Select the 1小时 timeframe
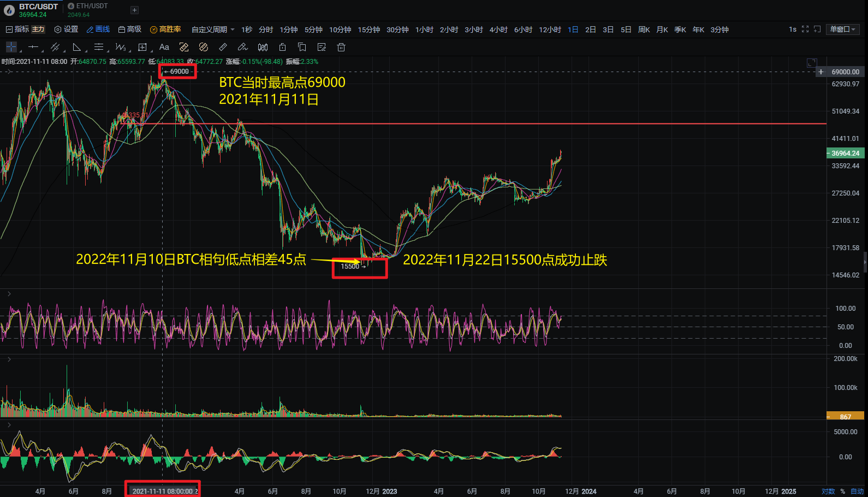868x497 pixels. [424, 29]
